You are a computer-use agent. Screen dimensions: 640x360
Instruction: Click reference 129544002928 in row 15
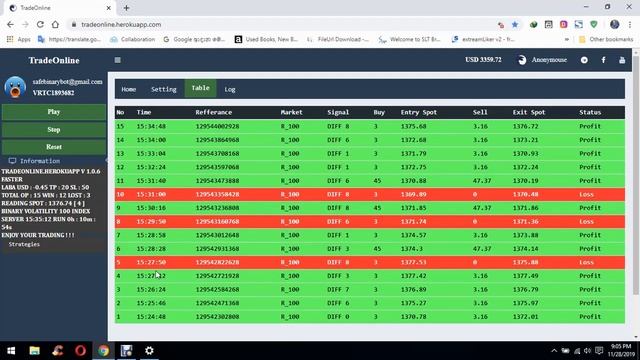(217, 127)
